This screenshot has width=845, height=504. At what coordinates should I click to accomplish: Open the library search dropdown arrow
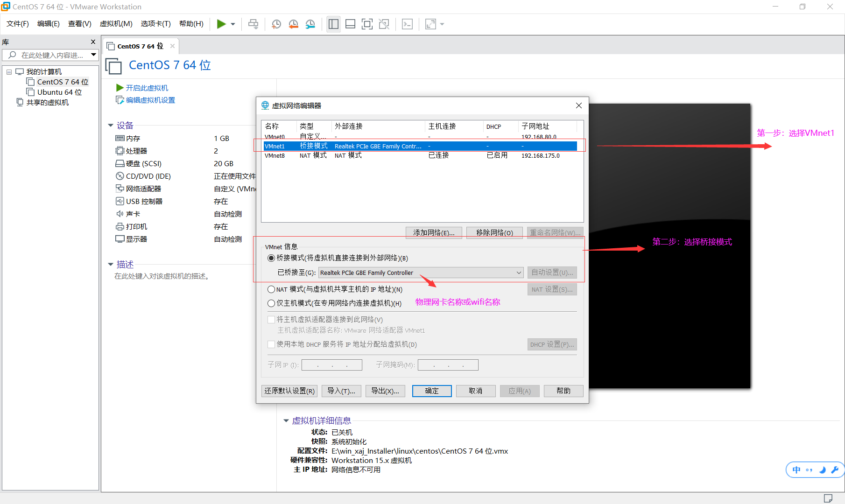tap(93, 55)
